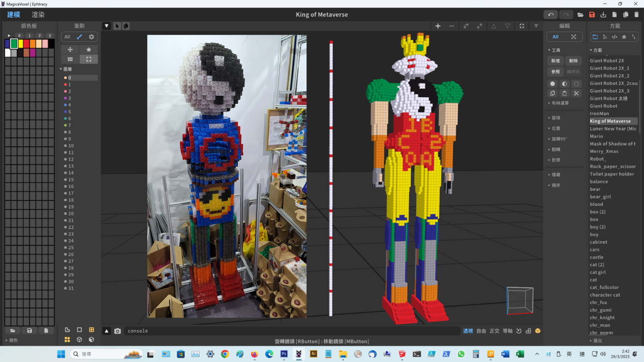Click the 刪除 (delete) button
The height and width of the screenshot is (362, 644).
tap(573, 61)
